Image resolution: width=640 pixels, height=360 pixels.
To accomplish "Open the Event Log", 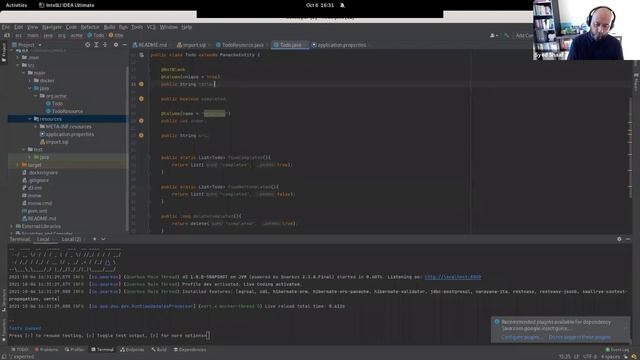I will tap(617, 350).
